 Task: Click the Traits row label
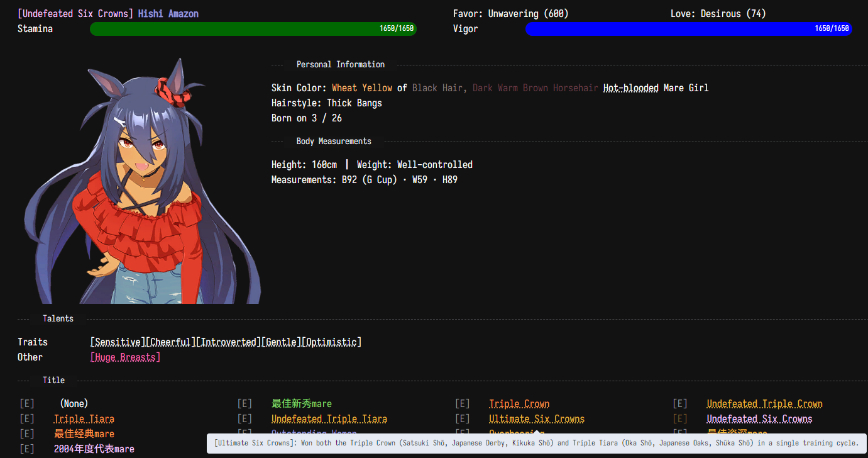(33, 342)
